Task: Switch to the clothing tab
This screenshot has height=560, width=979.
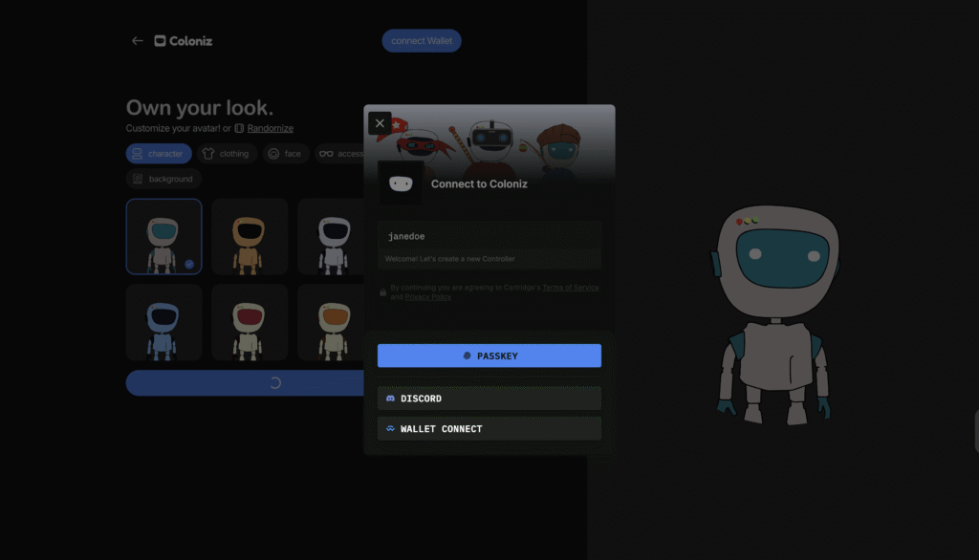Action: click(x=228, y=154)
